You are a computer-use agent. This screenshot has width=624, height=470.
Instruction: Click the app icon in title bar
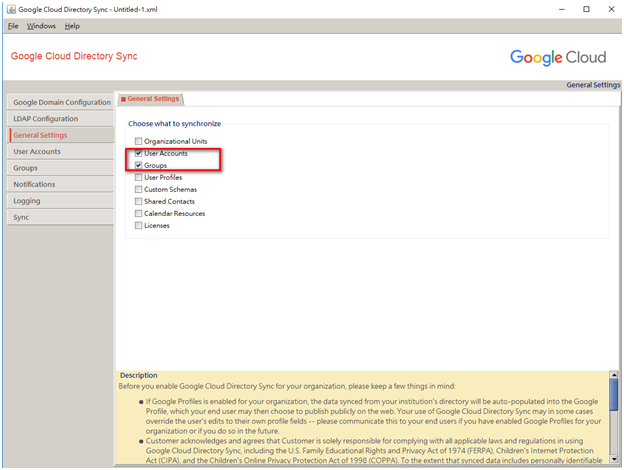10,9
